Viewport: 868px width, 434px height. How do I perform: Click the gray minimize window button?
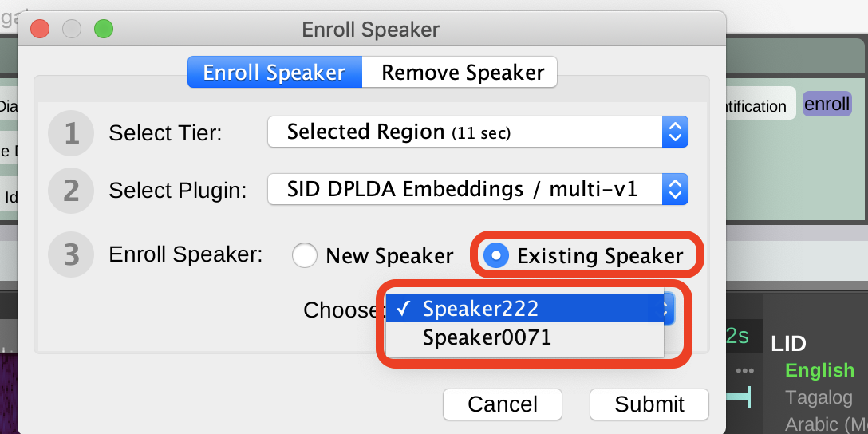coord(72,30)
